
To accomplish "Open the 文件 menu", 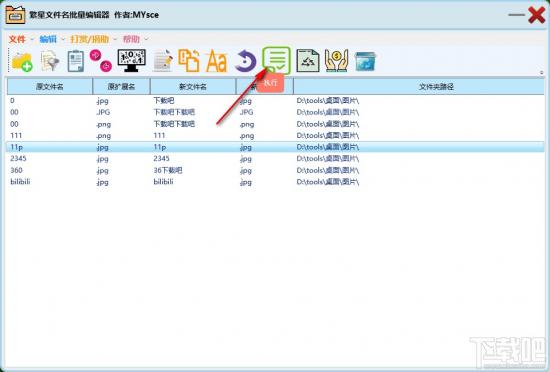I will tap(17, 39).
